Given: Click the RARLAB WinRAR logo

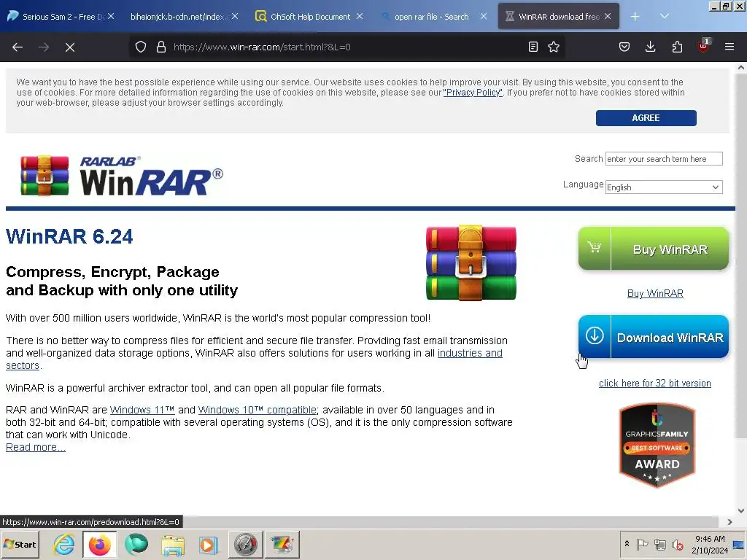Looking at the screenshot, I should coord(122,176).
